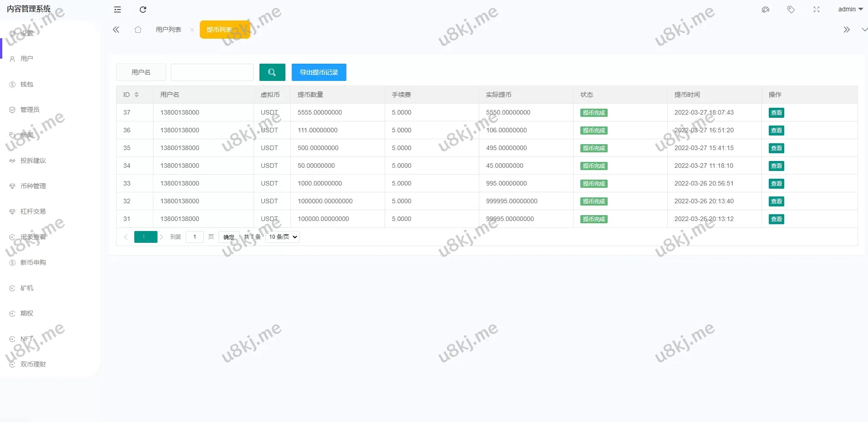Switch to the 用户列表 tab
The width and height of the screenshot is (868, 422).
click(168, 30)
